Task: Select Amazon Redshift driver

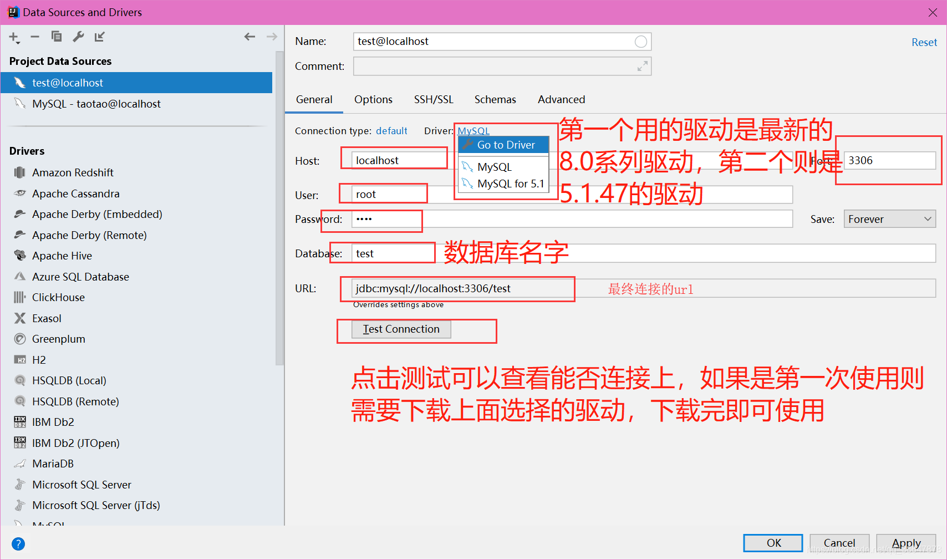Action: click(136, 172)
